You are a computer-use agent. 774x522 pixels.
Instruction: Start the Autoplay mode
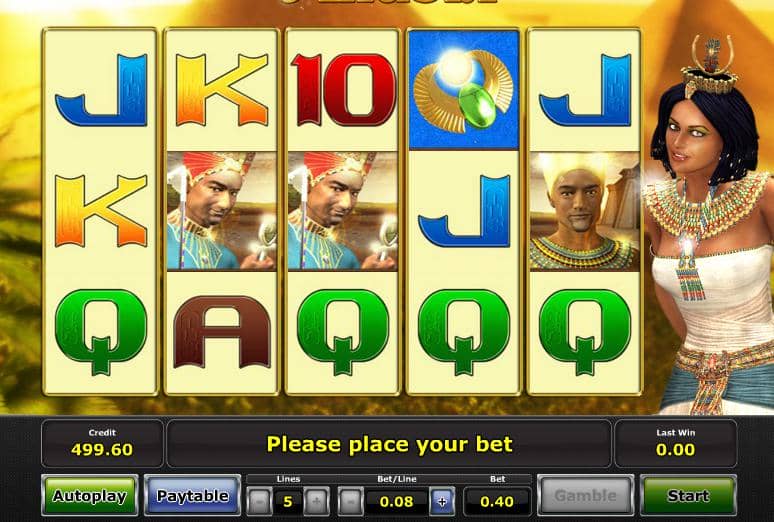click(x=89, y=495)
